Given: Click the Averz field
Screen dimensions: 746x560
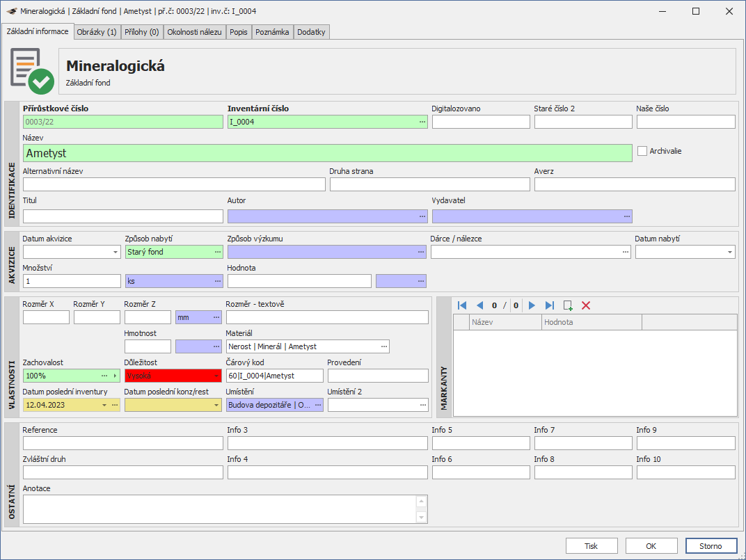Looking at the screenshot, I should point(635,184).
